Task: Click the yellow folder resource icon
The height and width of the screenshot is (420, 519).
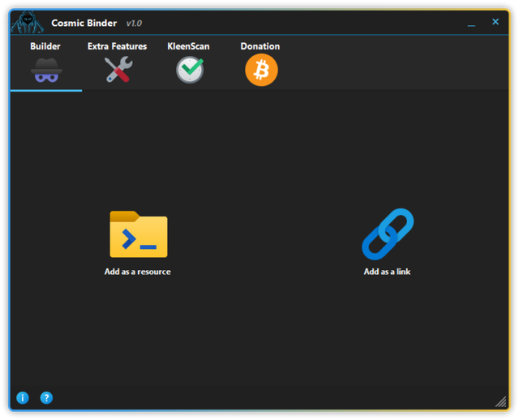Action: [138, 234]
